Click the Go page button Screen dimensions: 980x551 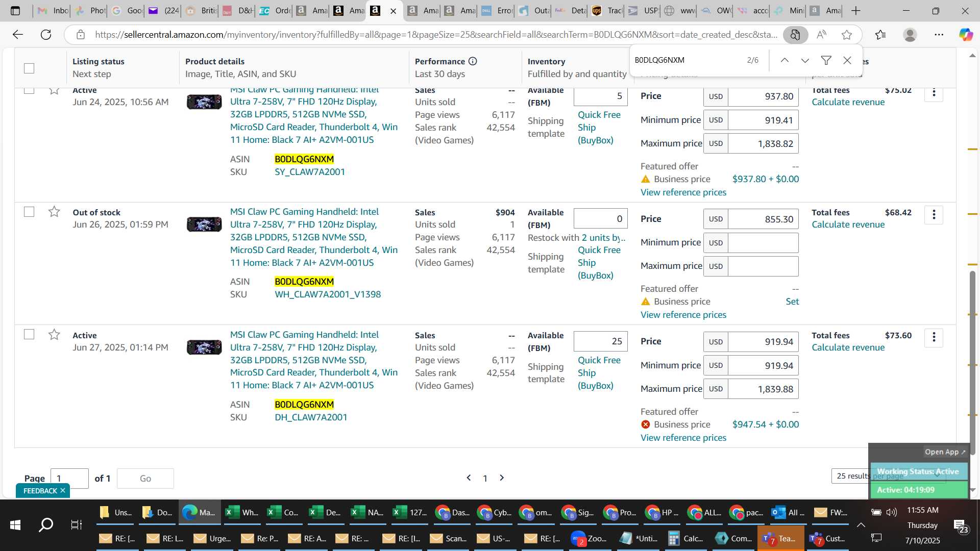[x=145, y=479]
